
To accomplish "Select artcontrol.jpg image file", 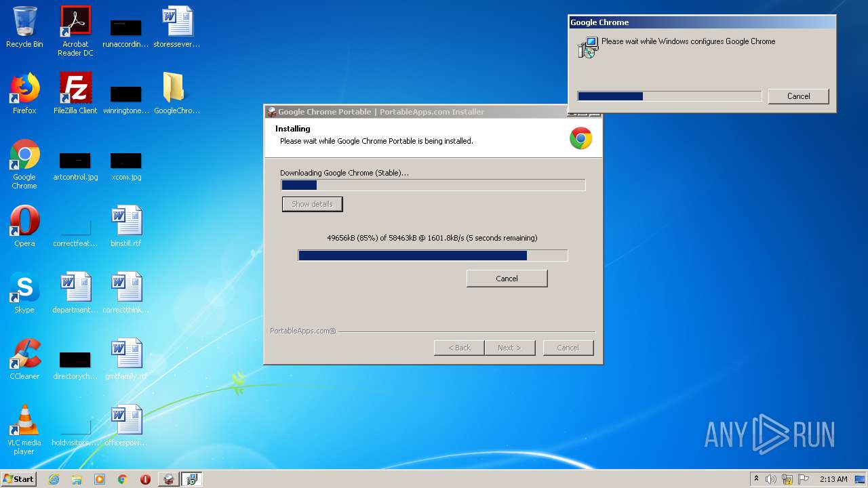I will coord(75,166).
